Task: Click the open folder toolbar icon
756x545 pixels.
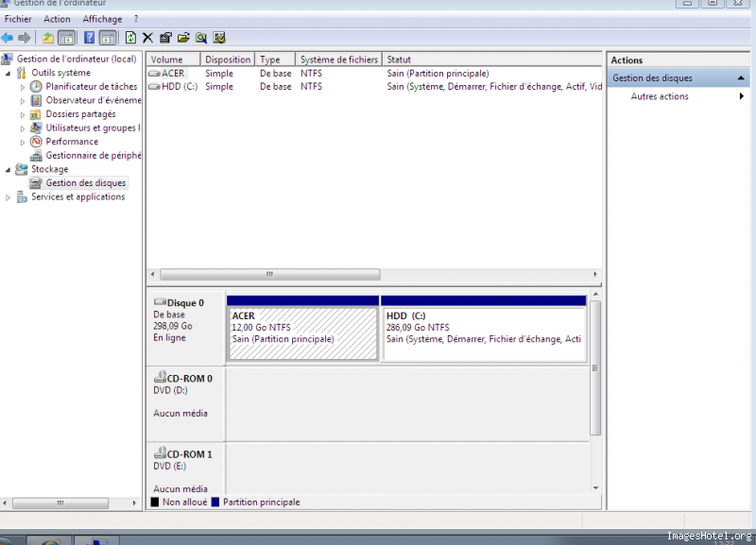Action: pos(183,38)
